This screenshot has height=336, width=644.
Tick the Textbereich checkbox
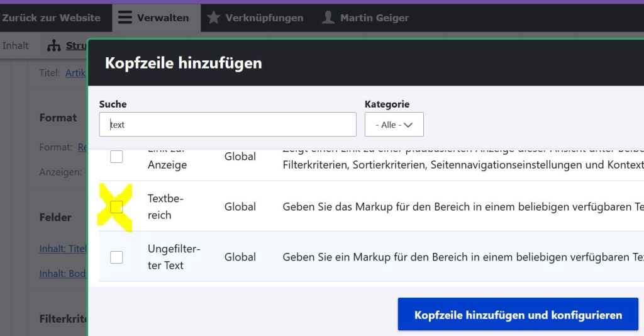coord(116,206)
